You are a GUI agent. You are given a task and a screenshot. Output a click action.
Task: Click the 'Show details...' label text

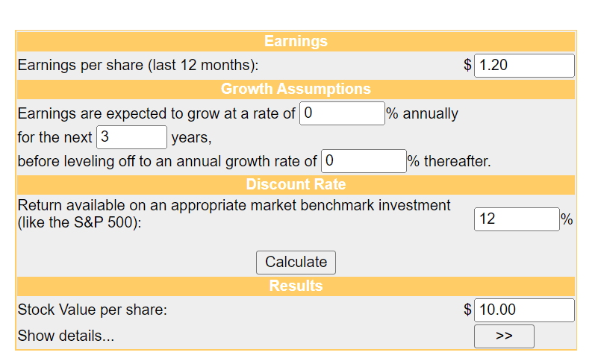[x=66, y=336]
